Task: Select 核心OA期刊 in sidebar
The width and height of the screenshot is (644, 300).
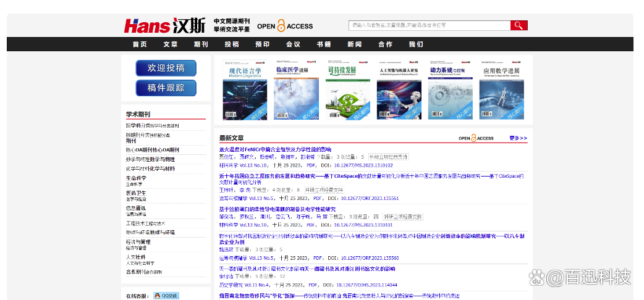Action: 153,150
